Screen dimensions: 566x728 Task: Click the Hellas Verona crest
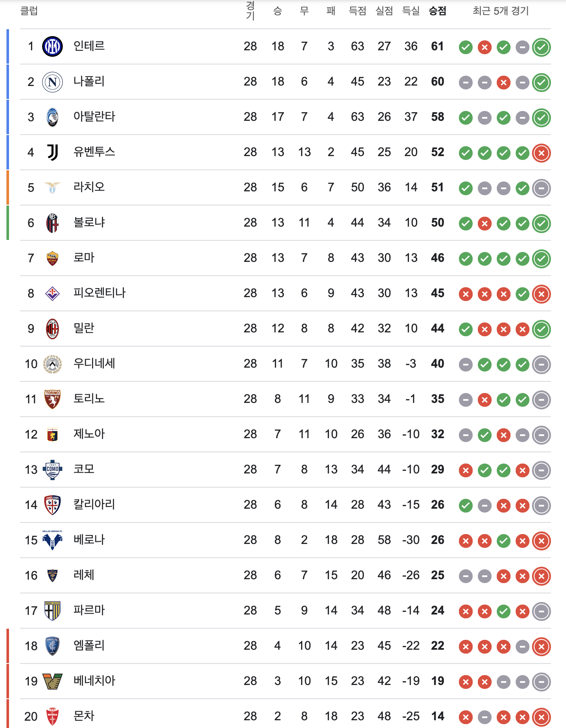[52, 540]
